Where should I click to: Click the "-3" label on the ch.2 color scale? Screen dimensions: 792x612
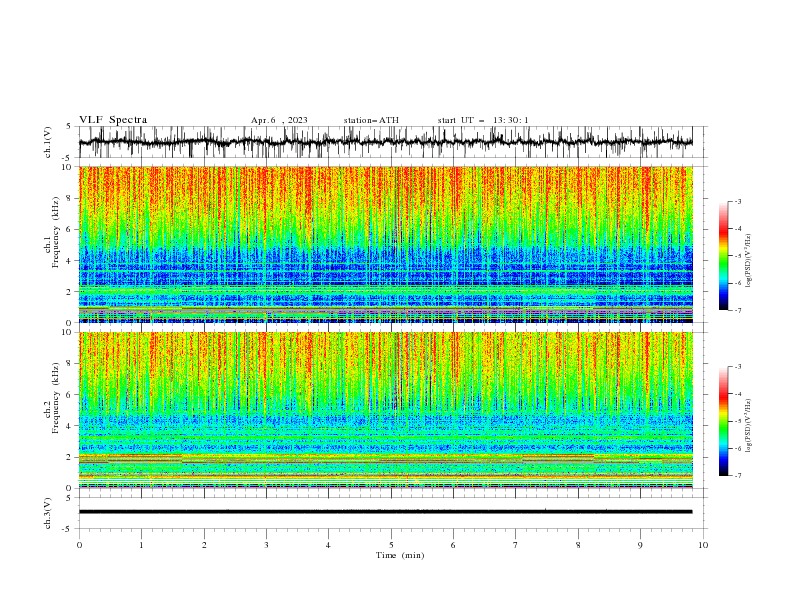[x=738, y=367]
